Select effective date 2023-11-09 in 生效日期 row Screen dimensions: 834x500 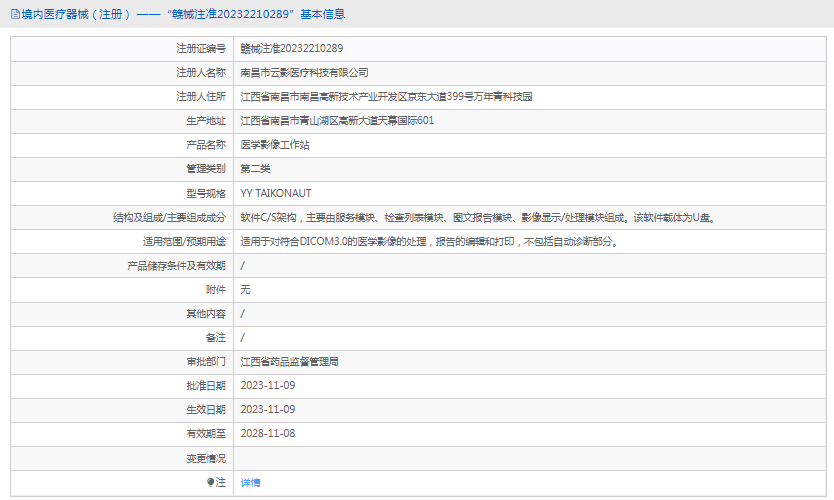(268, 410)
